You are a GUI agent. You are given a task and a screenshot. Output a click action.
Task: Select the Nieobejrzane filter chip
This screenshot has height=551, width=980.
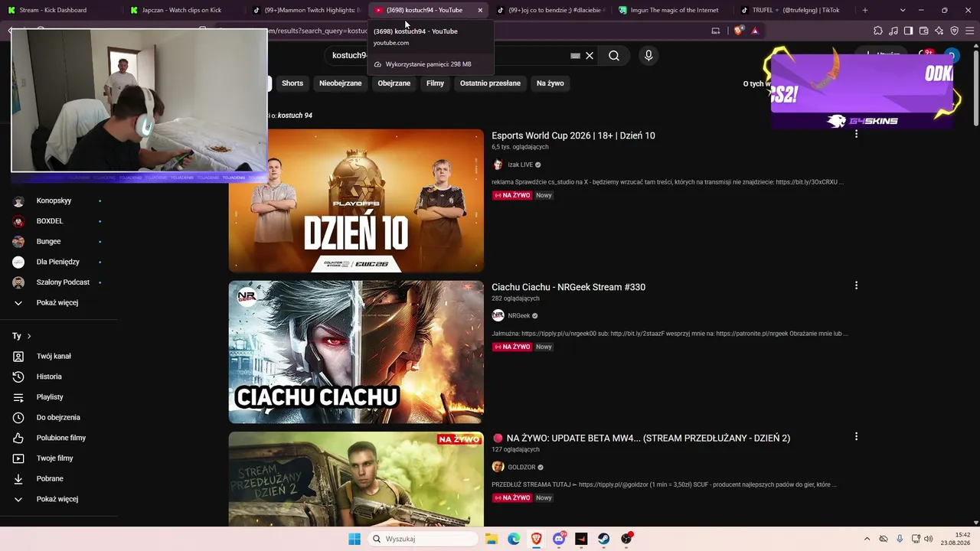(341, 83)
